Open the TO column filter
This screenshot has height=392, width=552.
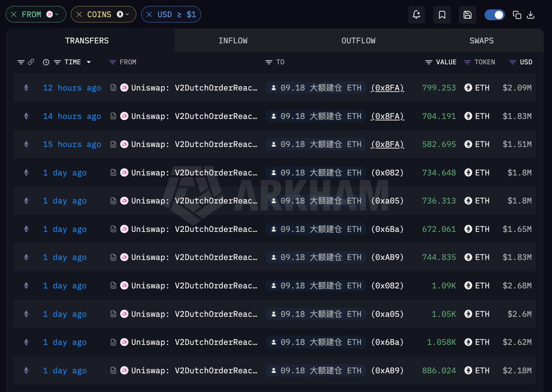click(269, 62)
